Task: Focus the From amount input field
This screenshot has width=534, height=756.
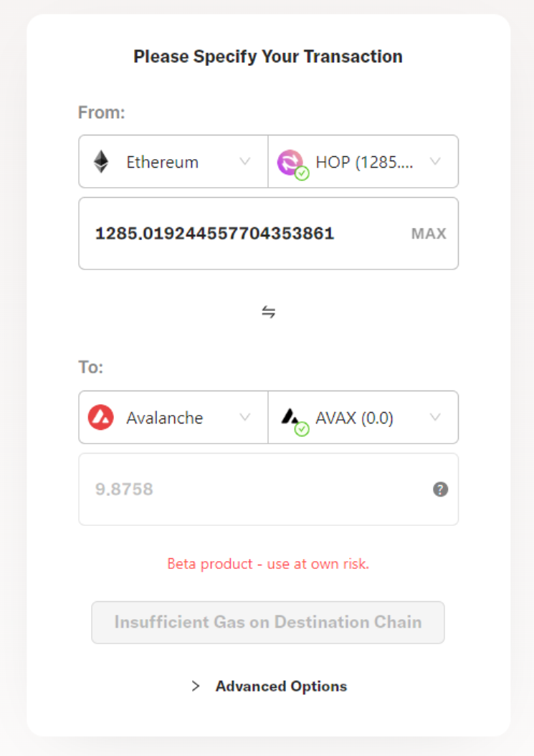Action: 244,234
